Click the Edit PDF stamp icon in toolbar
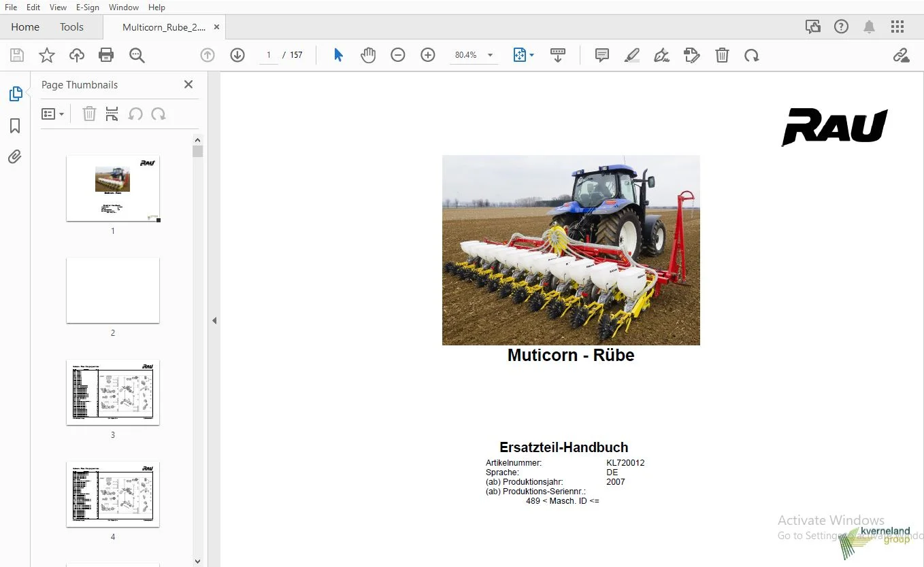Image resolution: width=924 pixels, height=567 pixels. coord(692,55)
